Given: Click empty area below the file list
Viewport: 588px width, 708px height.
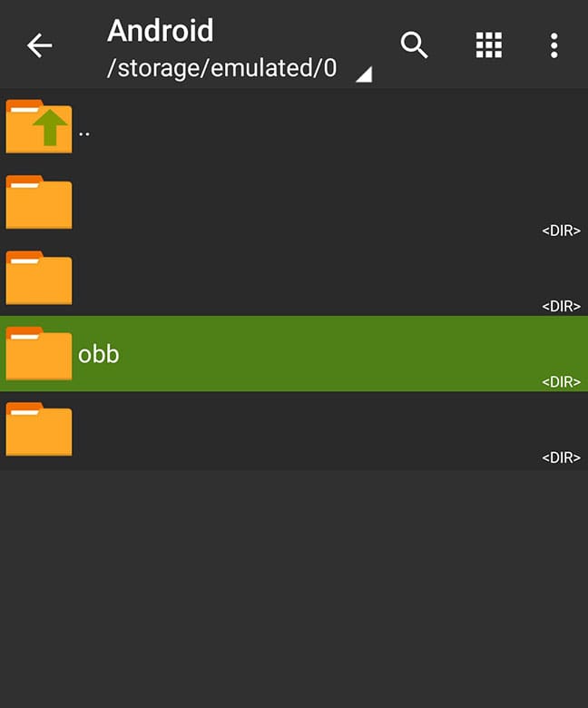Looking at the screenshot, I should coord(294,590).
